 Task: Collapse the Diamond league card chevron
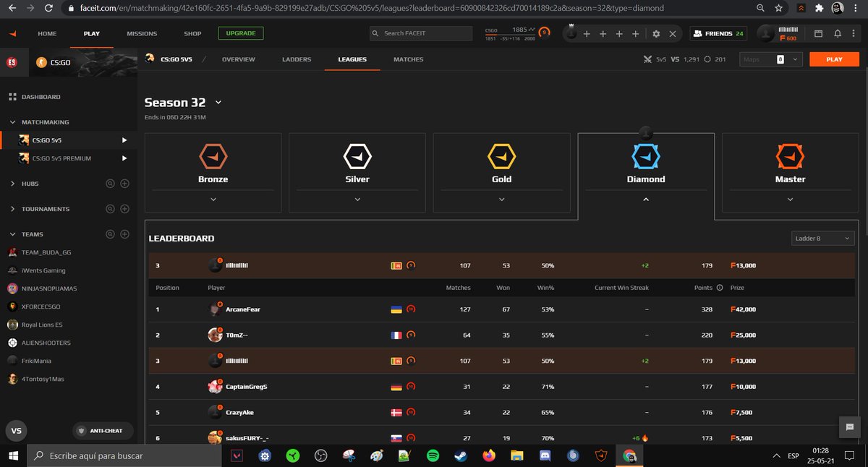[x=646, y=200]
